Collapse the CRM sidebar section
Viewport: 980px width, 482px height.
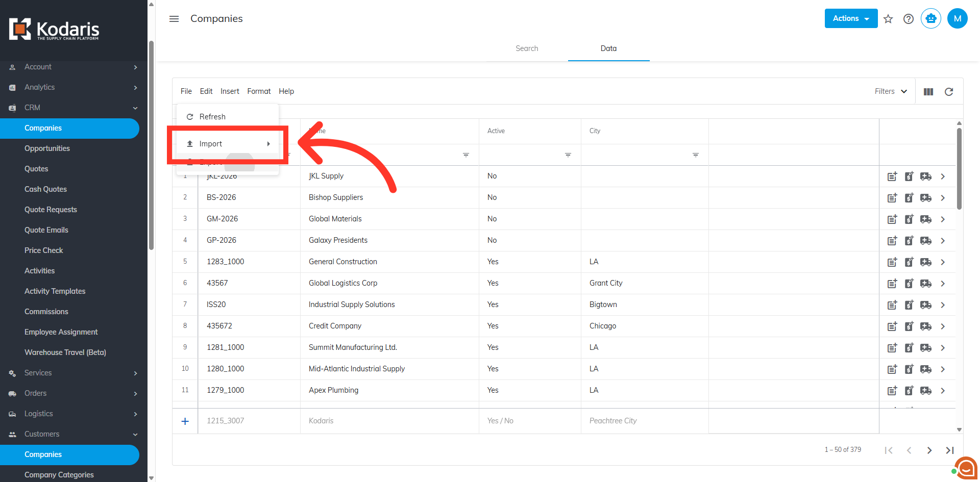point(73,108)
